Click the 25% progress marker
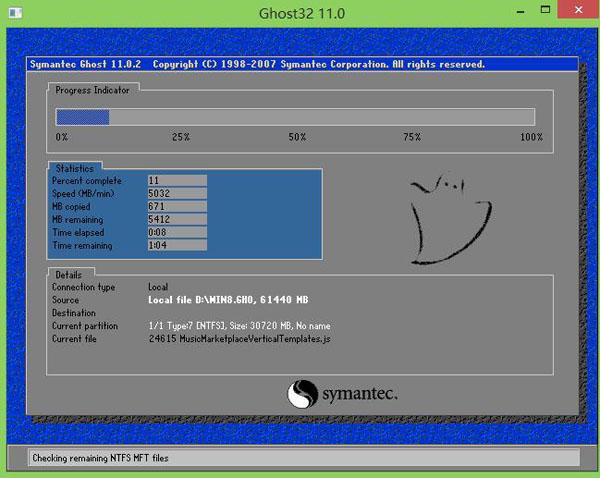 pos(181,137)
